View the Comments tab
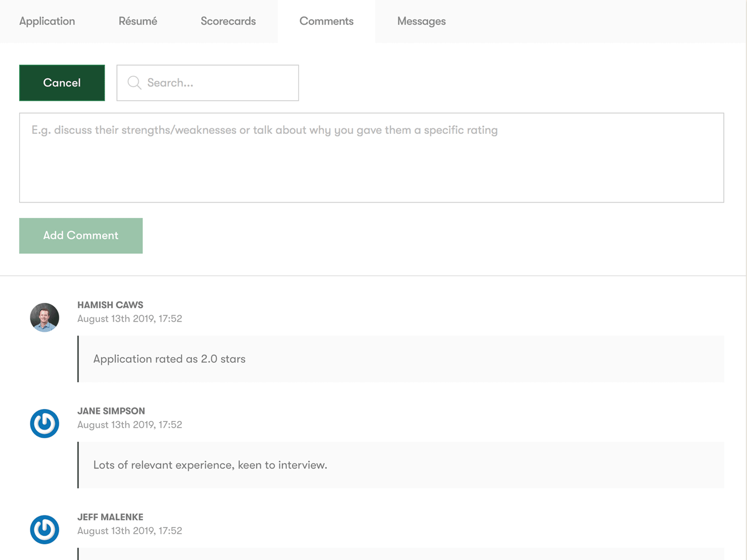This screenshot has width=747, height=560. pos(326,21)
